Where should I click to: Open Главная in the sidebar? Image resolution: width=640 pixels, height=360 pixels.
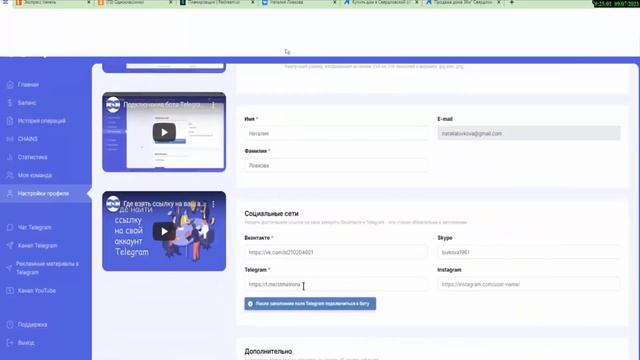tap(28, 85)
